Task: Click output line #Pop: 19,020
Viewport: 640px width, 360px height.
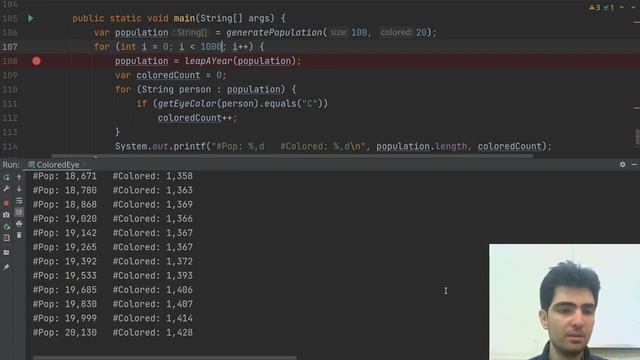Action: (x=65, y=219)
